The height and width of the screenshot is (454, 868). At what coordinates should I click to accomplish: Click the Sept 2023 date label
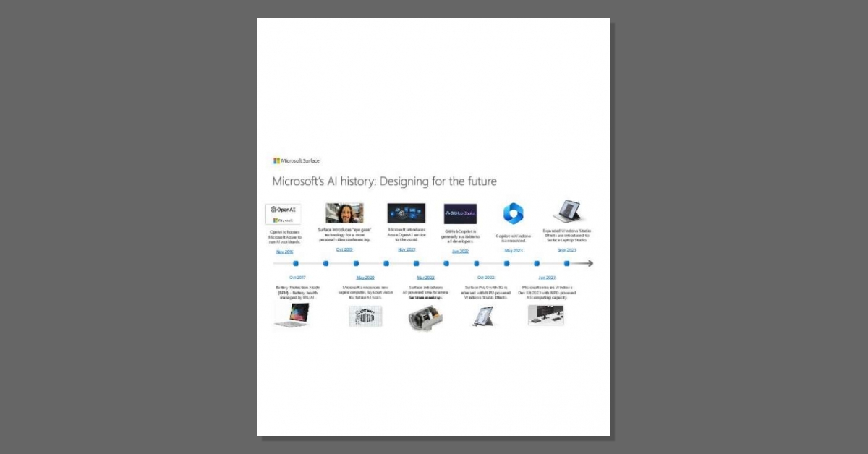(567, 250)
